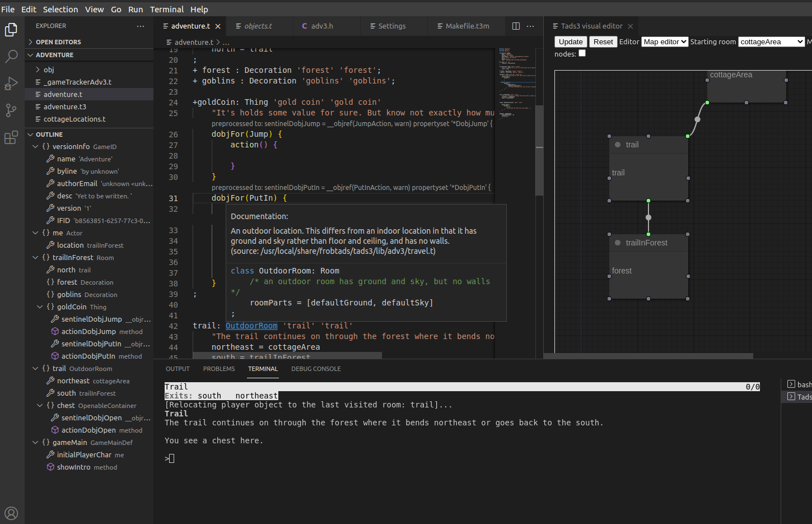The height and width of the screenshot is (524, 812).
Task: Open Run and Debug view
Action: click(11, 84)
